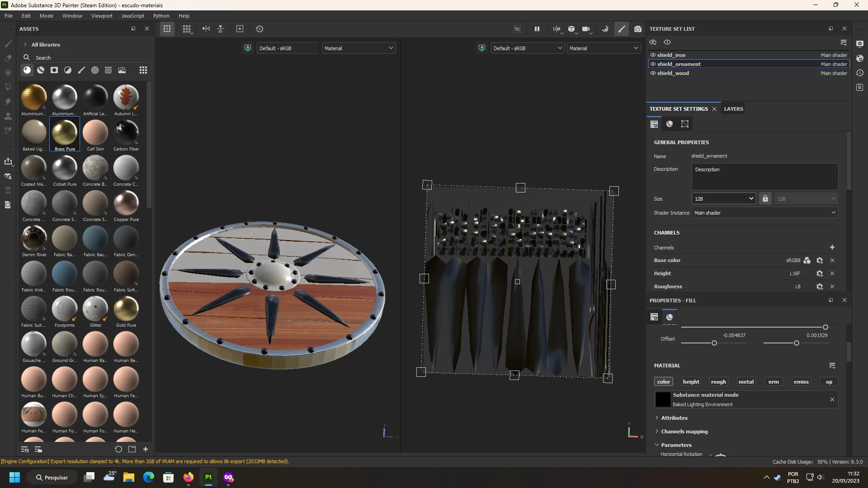Open Base color channel settings gear
Screen dimensions: 868x488
pyautogui.click(x=820, y=260)
